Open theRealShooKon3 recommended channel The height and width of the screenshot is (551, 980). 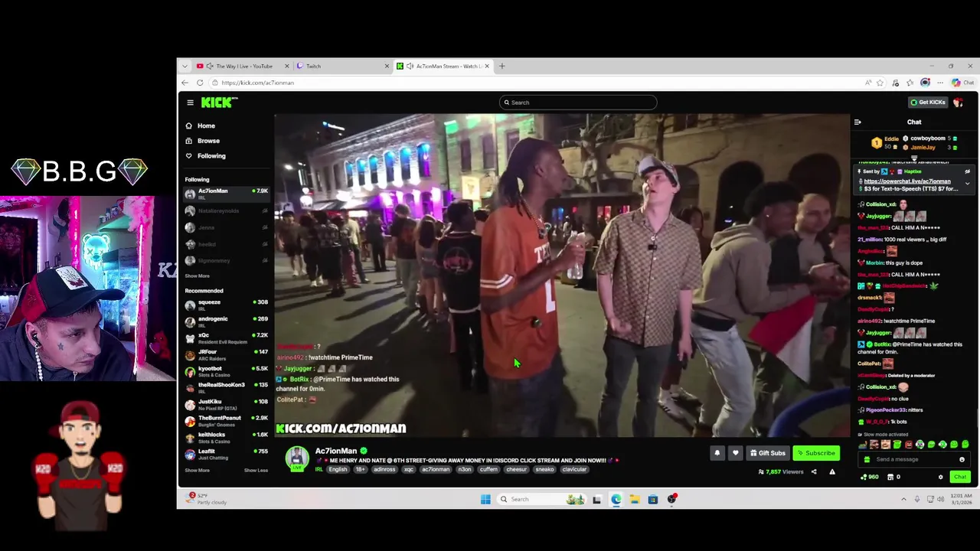[x=227, y=387]
